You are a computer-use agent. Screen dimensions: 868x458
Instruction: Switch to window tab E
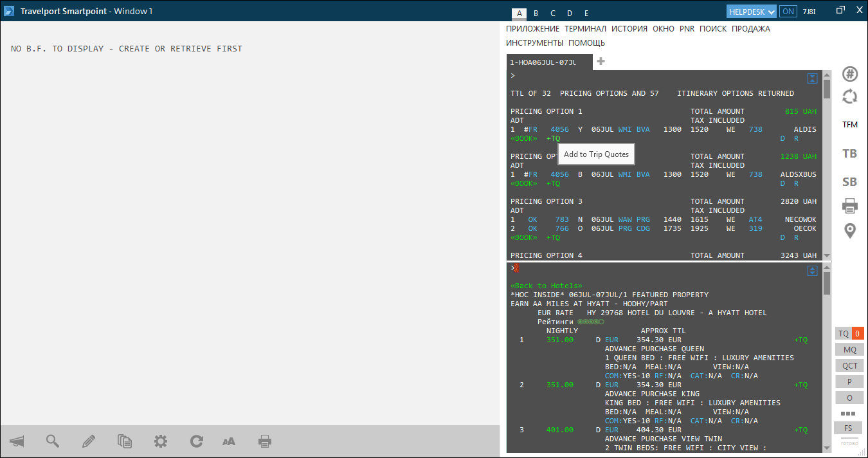(586, 14)
